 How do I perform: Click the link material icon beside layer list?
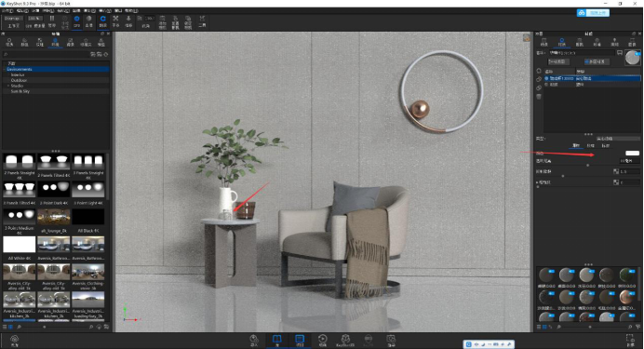539,79
